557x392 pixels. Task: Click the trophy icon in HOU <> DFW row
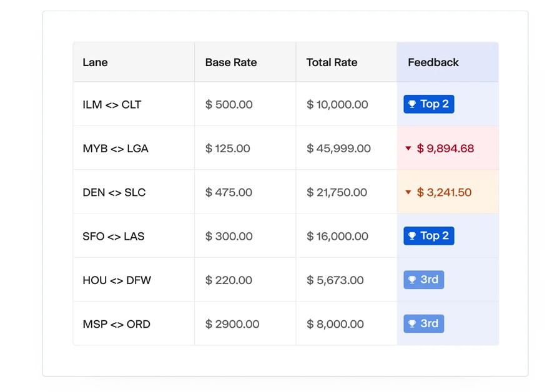(x=412, y=280)
